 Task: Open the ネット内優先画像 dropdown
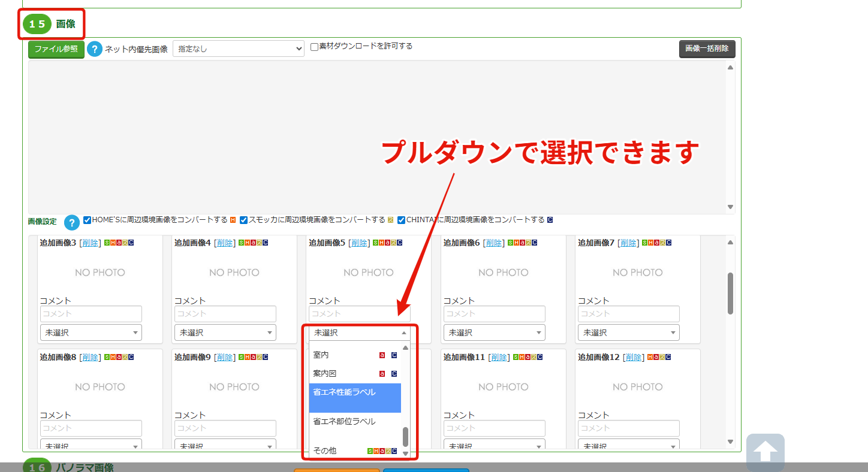point(239,49)
